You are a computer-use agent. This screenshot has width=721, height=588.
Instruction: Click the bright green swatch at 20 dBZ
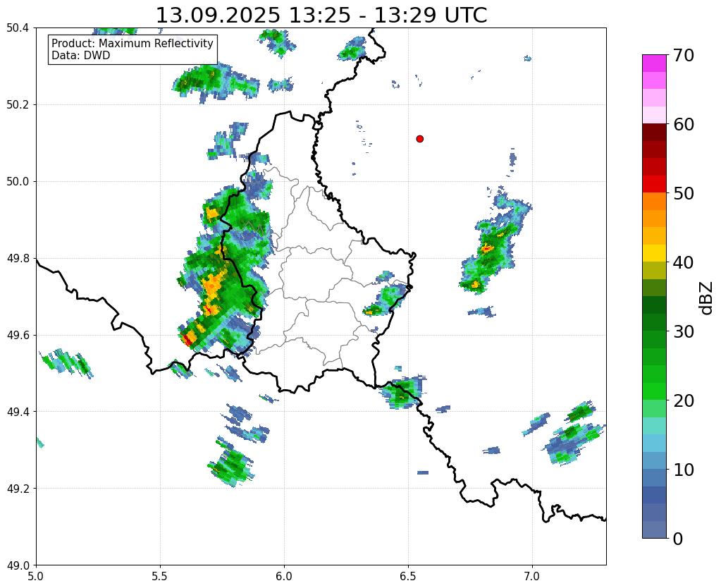654,391
